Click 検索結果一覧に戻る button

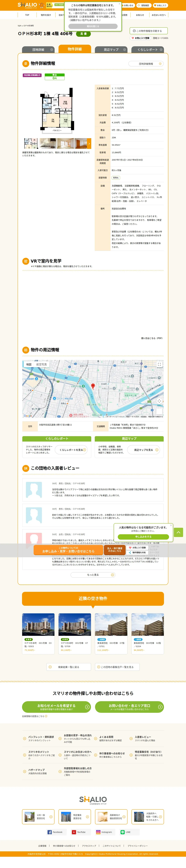(69, 666)
